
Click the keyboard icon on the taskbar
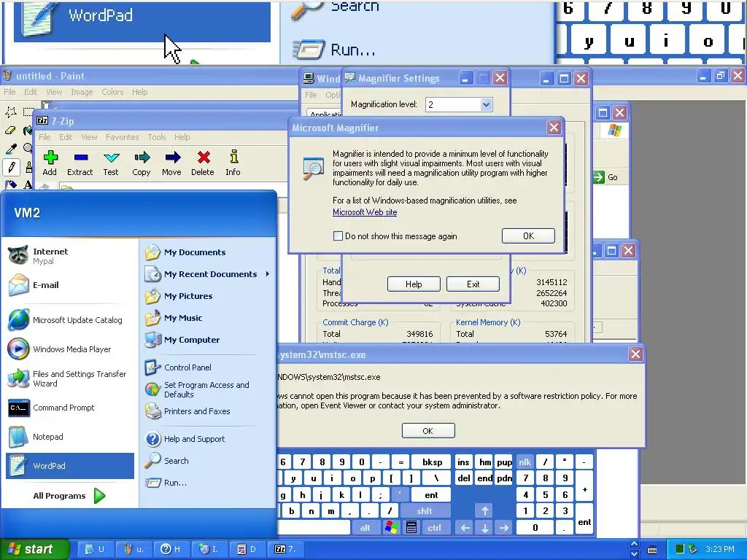pyautogui.click(x=652, y=550)
